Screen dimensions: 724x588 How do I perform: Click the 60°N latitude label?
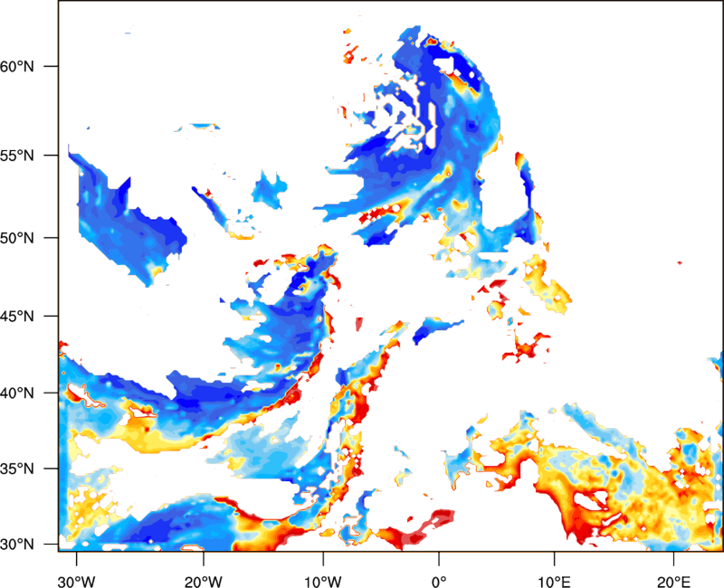click(17, 67)
